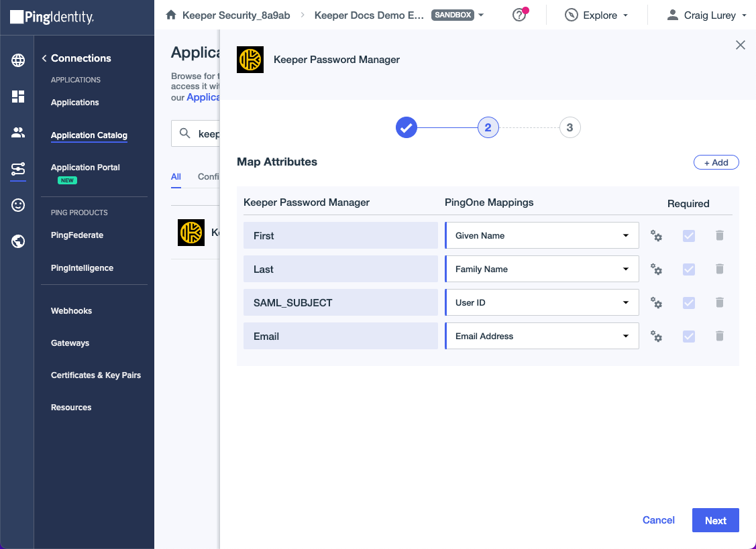Open PingFederate from the sidebar
The height and width of the screenshot is (549, 756).
(77, 235)
